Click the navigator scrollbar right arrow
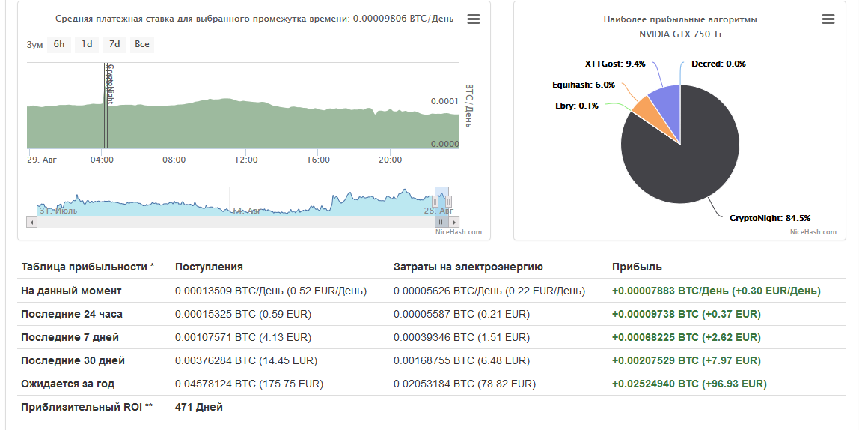The image size is (868, 430). tap(456, 222)
